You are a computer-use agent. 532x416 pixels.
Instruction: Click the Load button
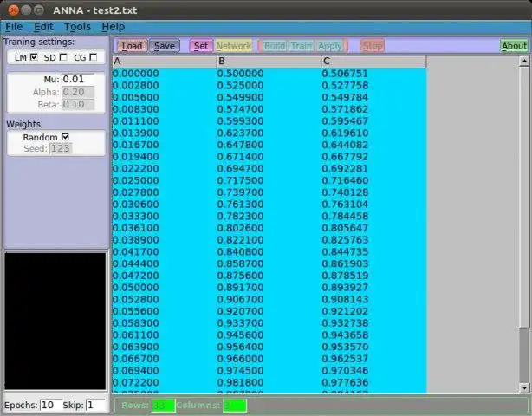(x=132, y=46)
